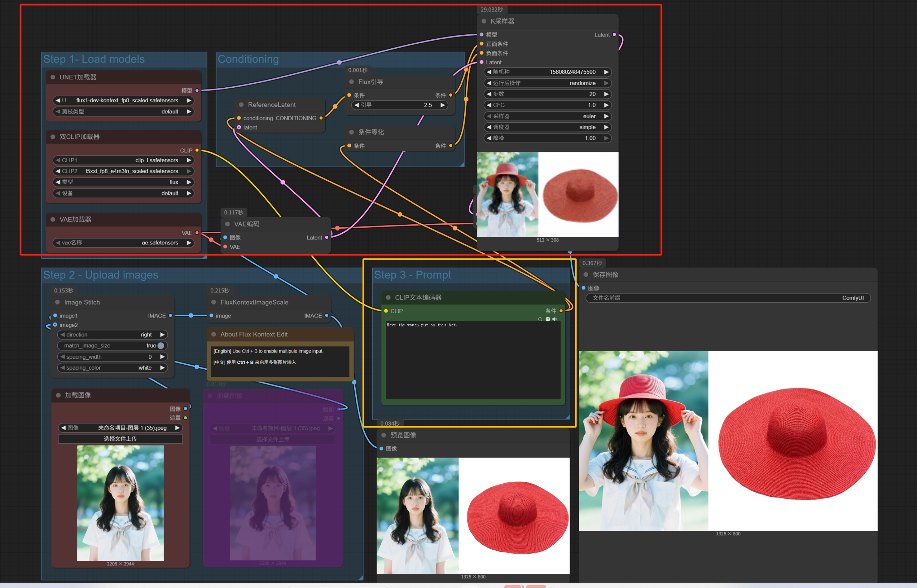Collapse the K采样器 node via its title dot
Viewport: 917px width, 588px height.
tap(484, 21)
